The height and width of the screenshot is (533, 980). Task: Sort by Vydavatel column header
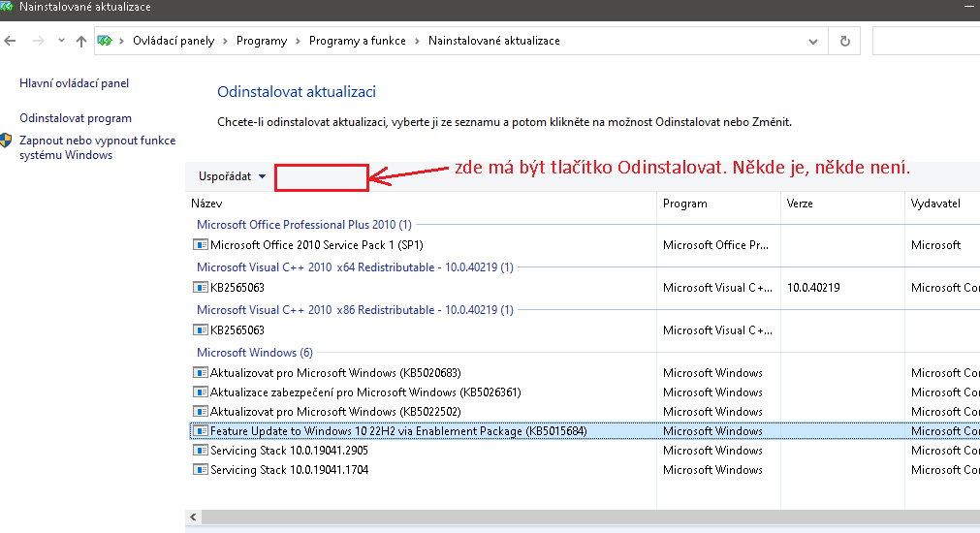(935, 204)
